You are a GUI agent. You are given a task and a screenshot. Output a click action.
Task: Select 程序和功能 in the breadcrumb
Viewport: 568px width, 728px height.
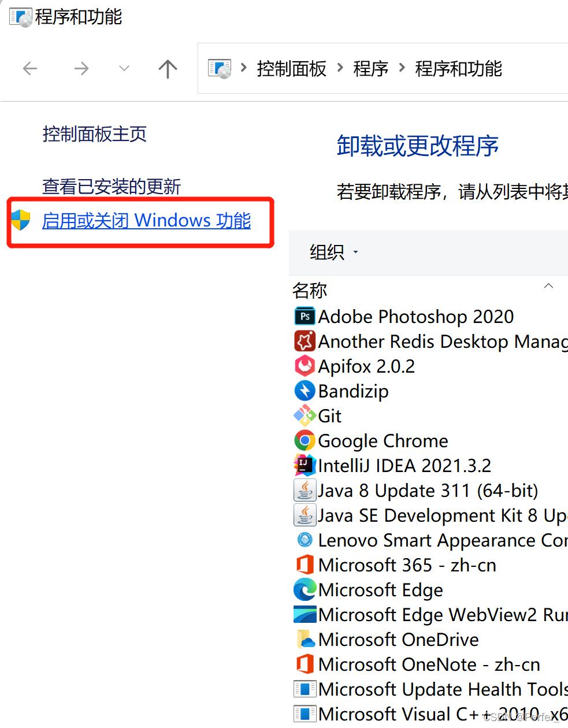click(459, 69)
